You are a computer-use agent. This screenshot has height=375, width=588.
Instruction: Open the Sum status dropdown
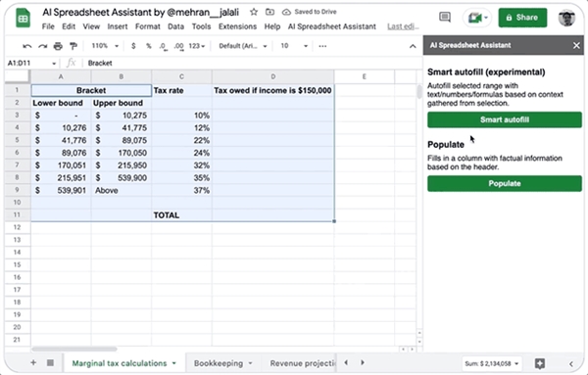[492, 363]
